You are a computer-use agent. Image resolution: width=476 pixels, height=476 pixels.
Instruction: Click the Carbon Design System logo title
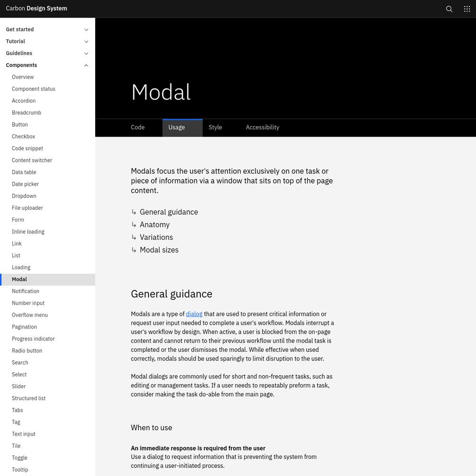coord(37,9)
